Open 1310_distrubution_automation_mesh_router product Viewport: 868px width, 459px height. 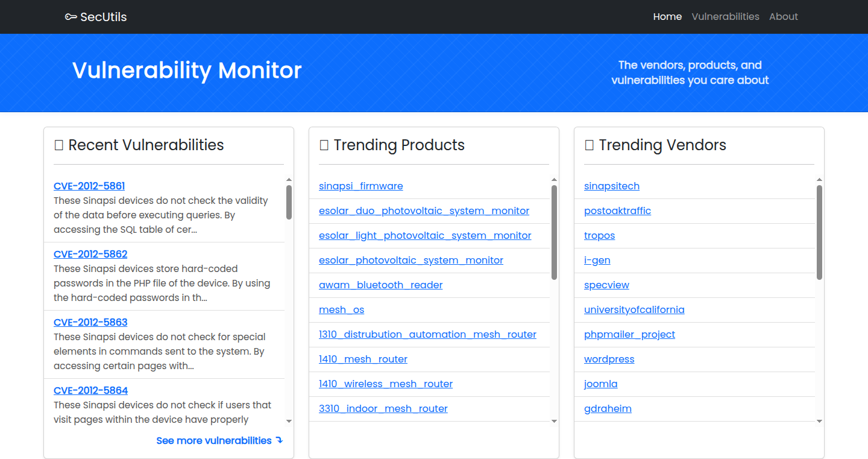click(427, 334)
